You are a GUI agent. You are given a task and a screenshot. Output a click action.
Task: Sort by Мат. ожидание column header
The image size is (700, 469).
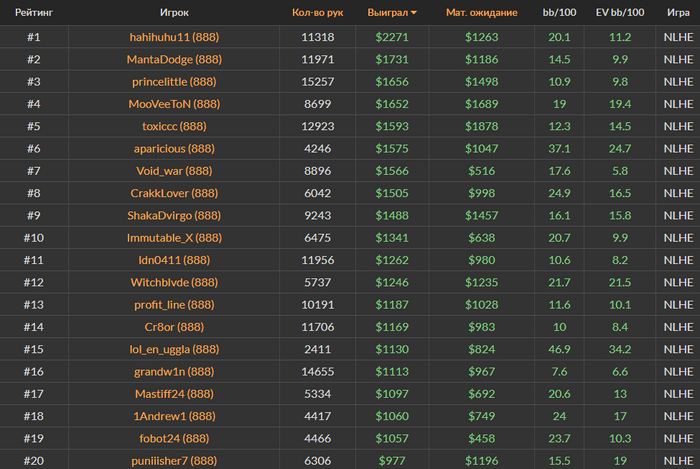[482, 12]
